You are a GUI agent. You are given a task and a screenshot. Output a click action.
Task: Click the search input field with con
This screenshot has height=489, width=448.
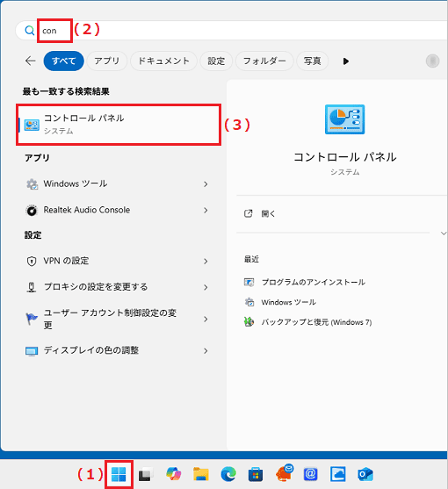tap(231, 31)
